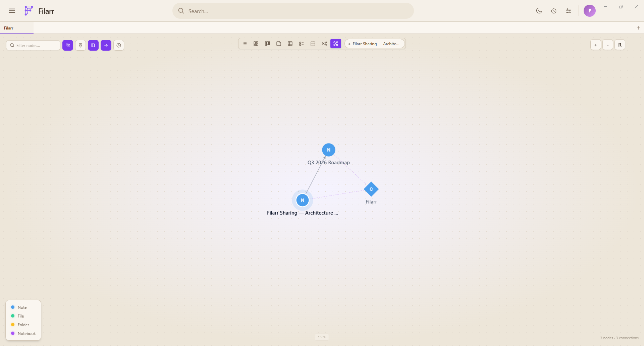Switch to the Filarr tab
Screen dimensions: 644x346
coord(16,28)
